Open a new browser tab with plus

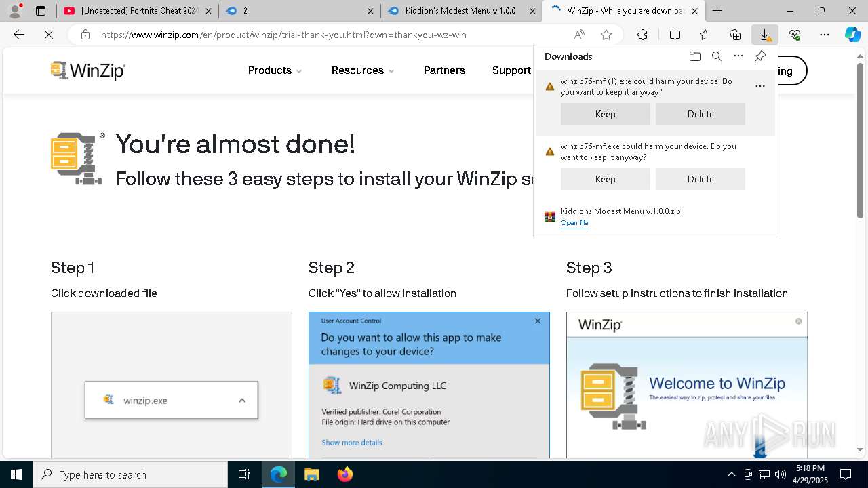pyautogui.click(x=717, y=11)
